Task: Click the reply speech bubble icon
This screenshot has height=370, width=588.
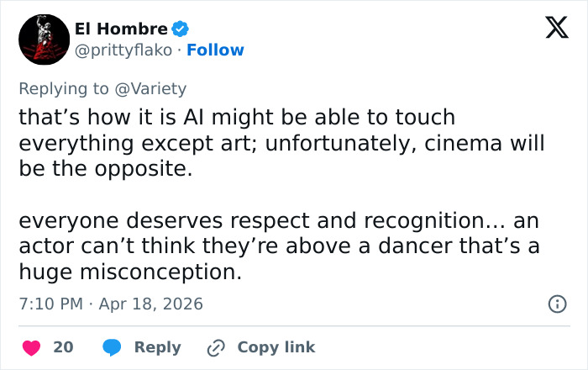Action: tap(112, 346)
